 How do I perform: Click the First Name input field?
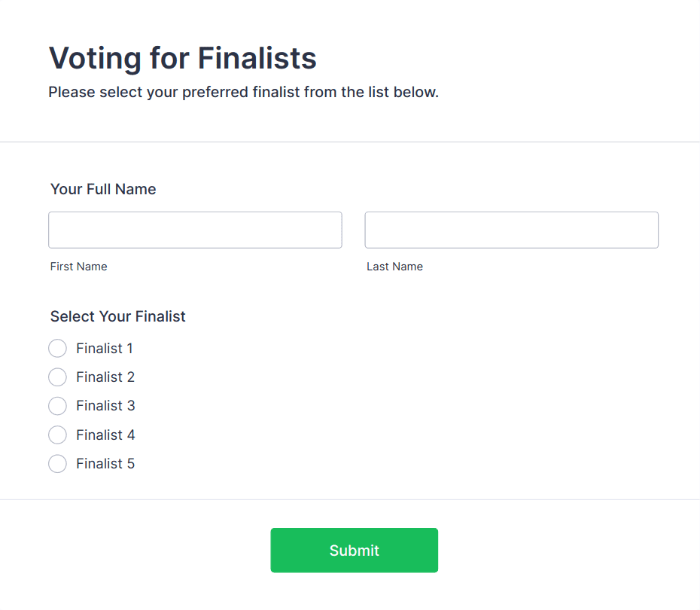tap(195, 230)
